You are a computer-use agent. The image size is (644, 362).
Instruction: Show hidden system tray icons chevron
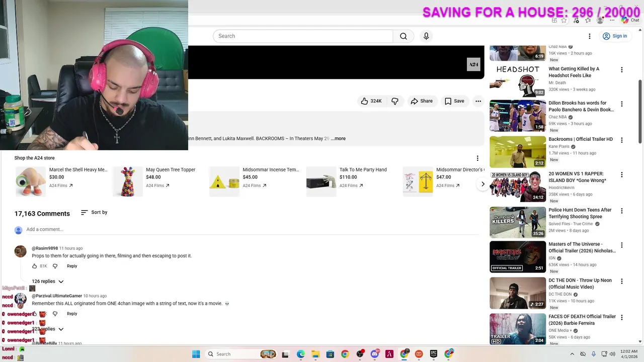572,354
